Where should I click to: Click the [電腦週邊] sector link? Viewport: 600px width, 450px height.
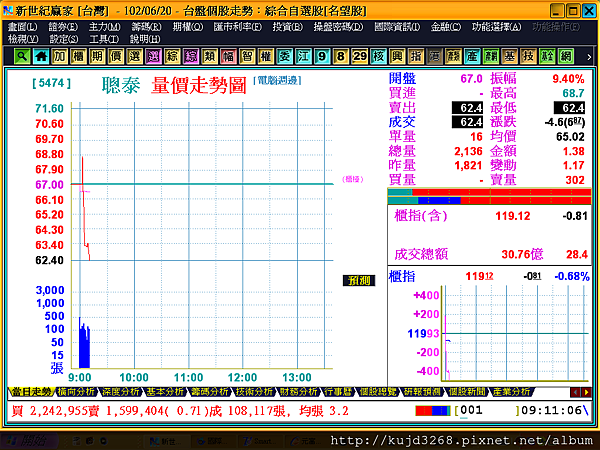[277, 80]
